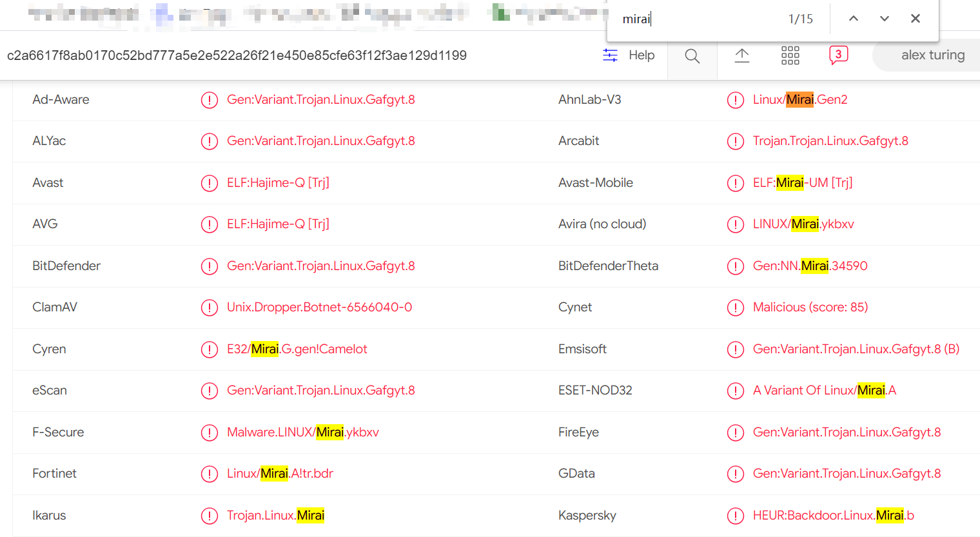980x537 pixels.
Task: Click BitDefender's Gafgyt.8 detection result
Action: (x=321, y=266)
